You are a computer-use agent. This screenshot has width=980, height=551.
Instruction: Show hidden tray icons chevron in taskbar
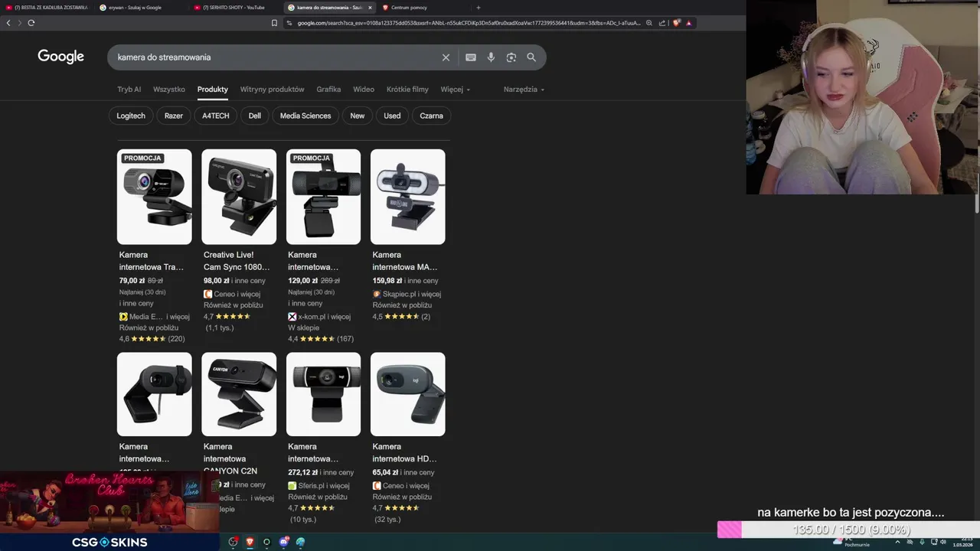point(897,542)
